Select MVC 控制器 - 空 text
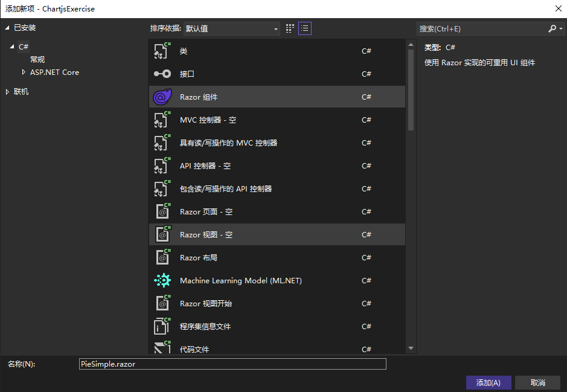Image resolution: width=567 pixels, height=392 pixels. [x=208, y=120]
